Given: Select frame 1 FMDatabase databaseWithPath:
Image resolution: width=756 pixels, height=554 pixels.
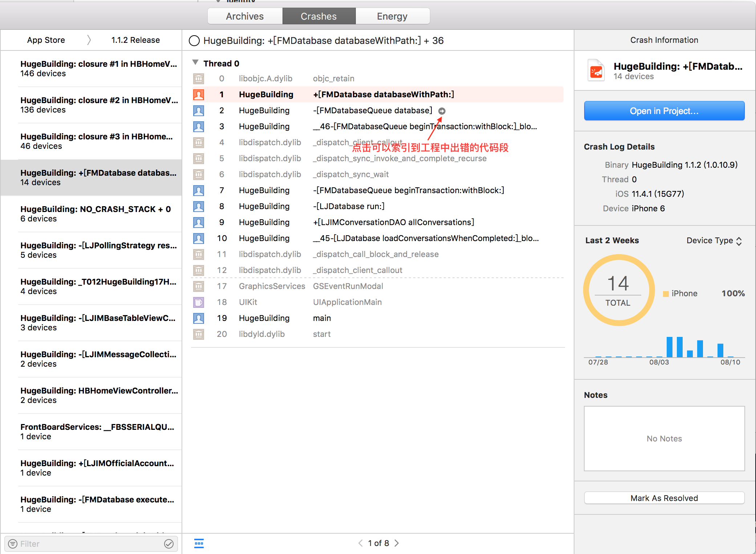Looking at the screenshot, I should pyautogui.click(x=378, y=94).
